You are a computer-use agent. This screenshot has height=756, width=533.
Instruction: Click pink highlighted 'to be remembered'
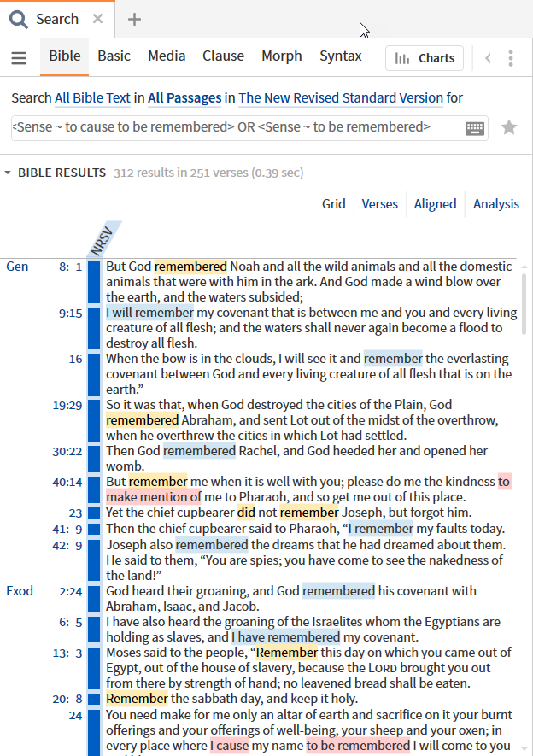coord(358,746)
